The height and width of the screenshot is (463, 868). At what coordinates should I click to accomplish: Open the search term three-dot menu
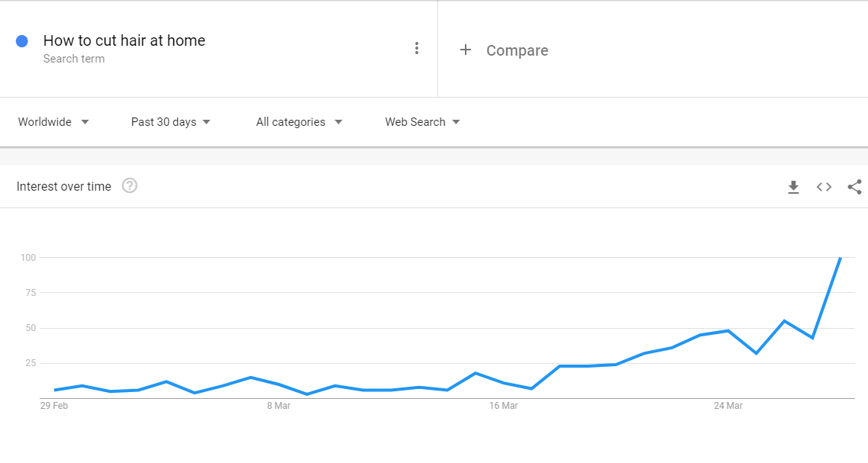point(417,48)
